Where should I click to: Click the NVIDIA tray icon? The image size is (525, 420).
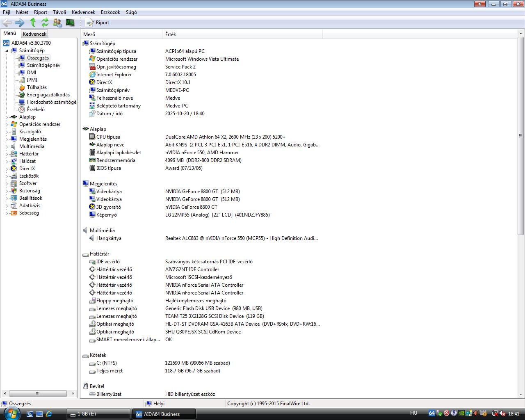point(461,413)
